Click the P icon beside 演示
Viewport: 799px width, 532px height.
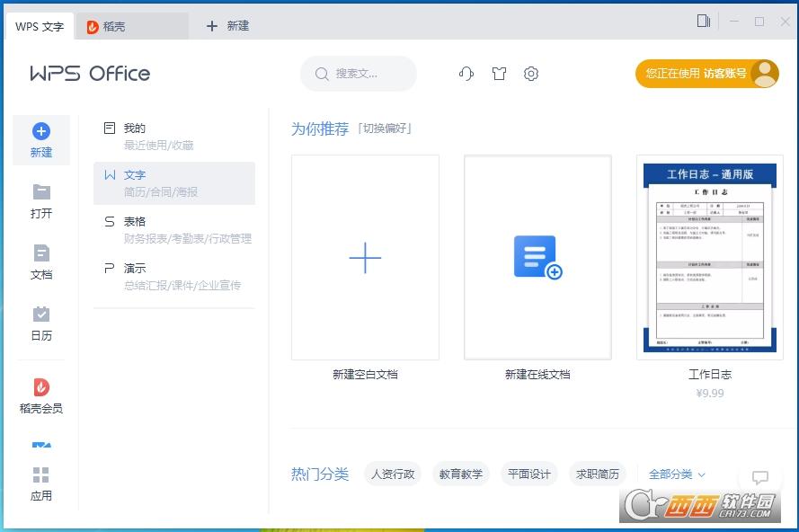point(109,268)
